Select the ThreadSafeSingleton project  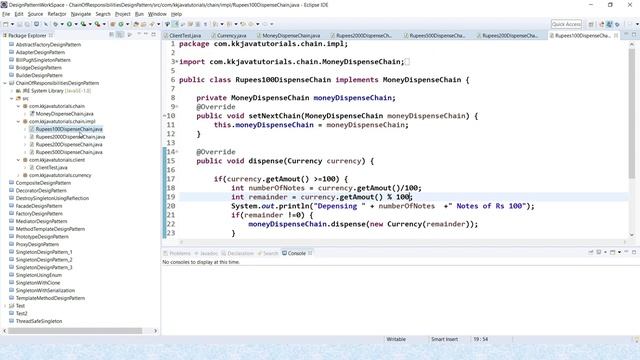point(39,321)
